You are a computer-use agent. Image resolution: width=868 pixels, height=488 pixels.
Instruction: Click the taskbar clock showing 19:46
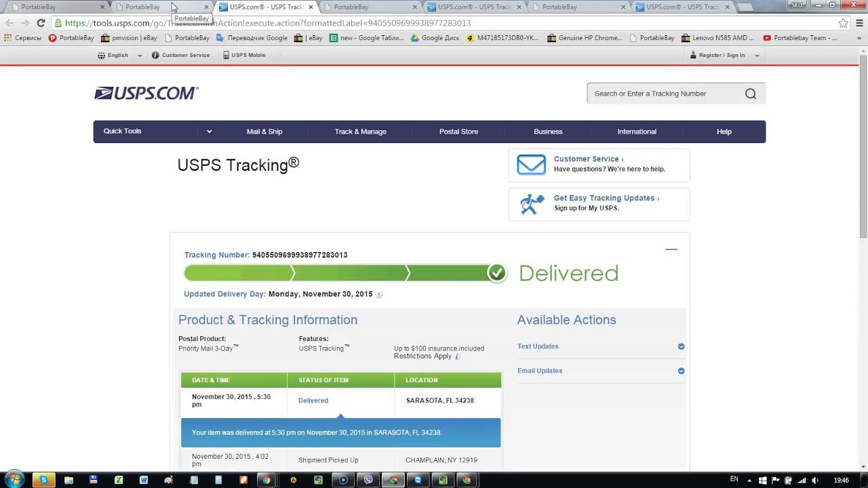point(841,481)
